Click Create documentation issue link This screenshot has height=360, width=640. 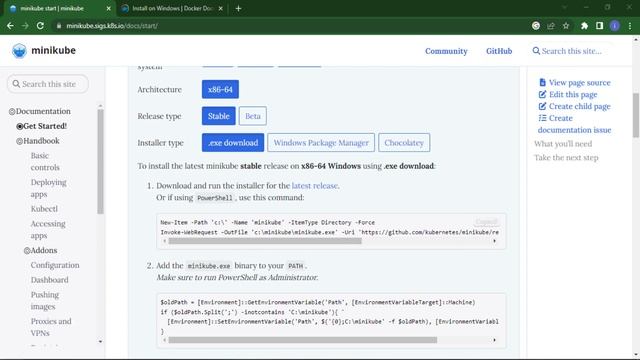pos(574,124)
